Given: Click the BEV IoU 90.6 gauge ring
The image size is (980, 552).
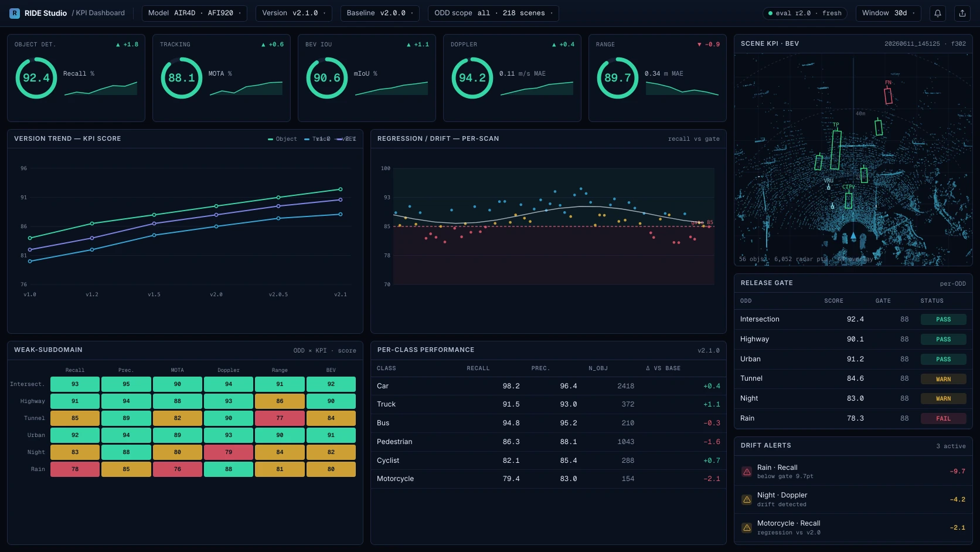Looking at the screenshot, I should [327, 78].
